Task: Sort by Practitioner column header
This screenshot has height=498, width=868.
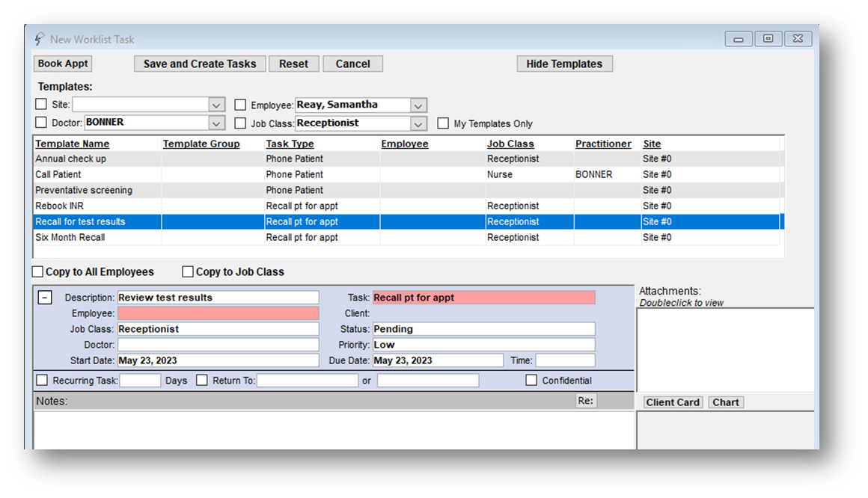Action: [603, 144]
